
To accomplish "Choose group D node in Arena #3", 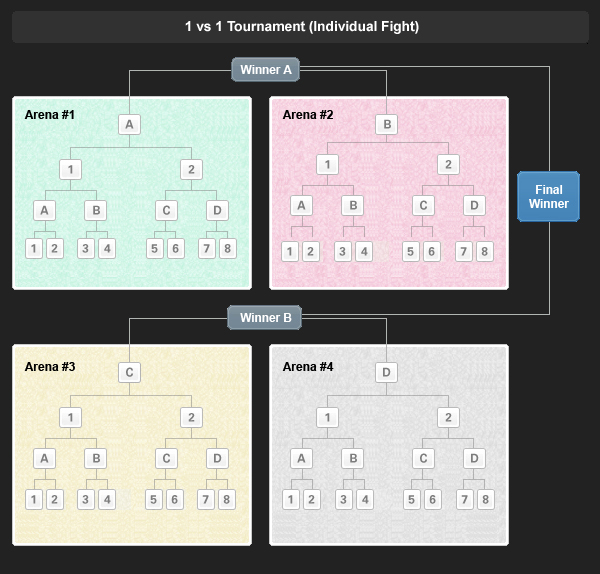I will (217, 459).
